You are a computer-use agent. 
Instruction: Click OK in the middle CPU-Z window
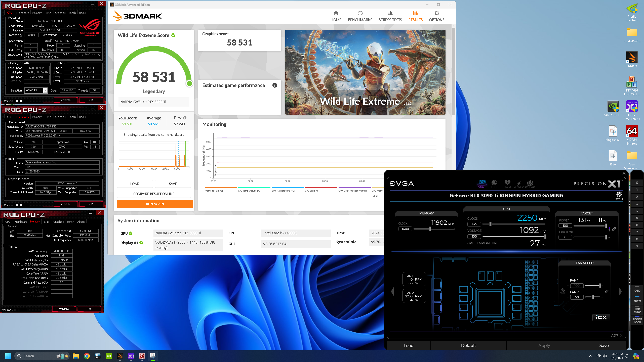(91, 204)
